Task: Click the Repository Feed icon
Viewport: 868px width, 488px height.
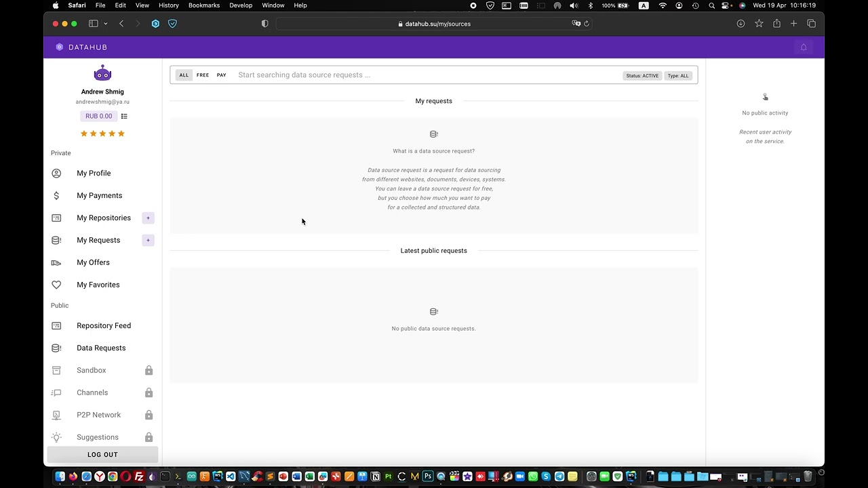Action: coord(56,325)
